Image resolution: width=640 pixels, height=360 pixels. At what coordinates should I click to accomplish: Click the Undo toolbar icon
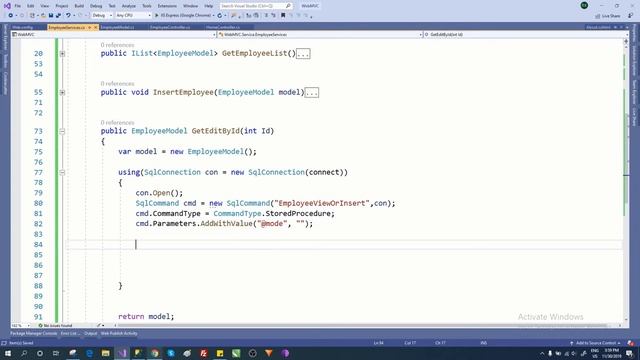[68, 16]
